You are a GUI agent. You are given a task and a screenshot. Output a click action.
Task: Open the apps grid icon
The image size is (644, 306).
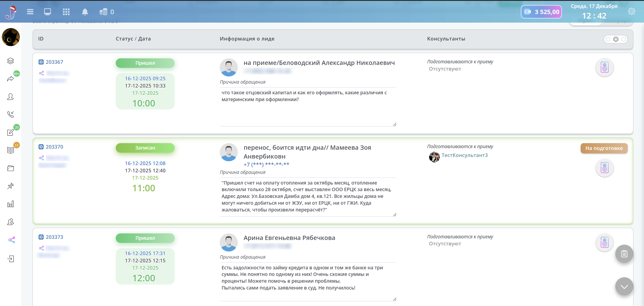[x=66, y=12]
